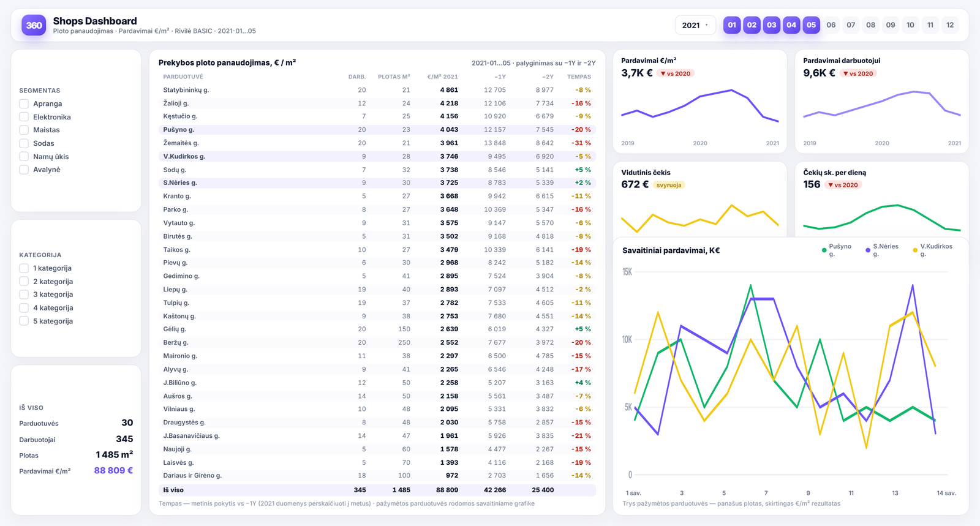Click the Statybininkų g. store row
The image size is (980, 526).
[377, 90]
